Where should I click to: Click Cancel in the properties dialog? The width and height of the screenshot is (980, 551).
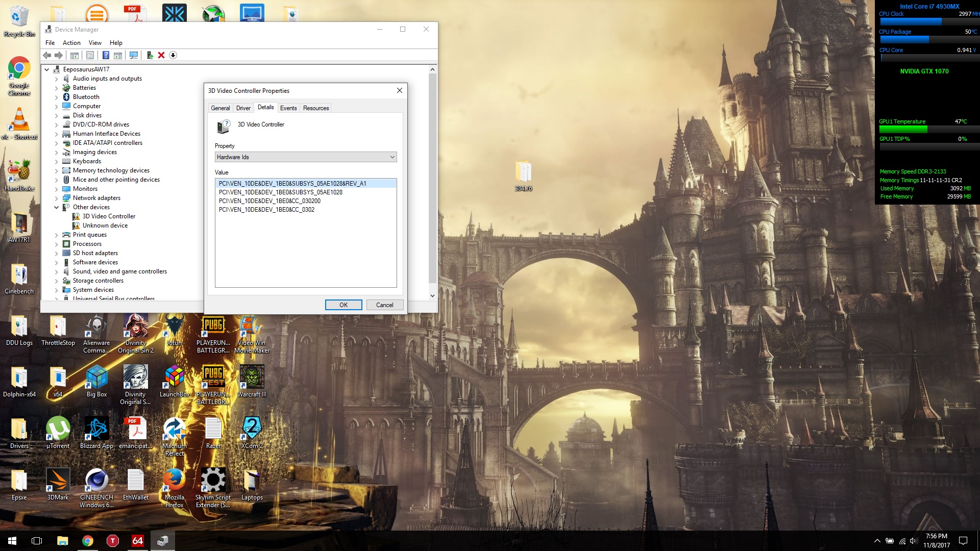tap(385, 305)
